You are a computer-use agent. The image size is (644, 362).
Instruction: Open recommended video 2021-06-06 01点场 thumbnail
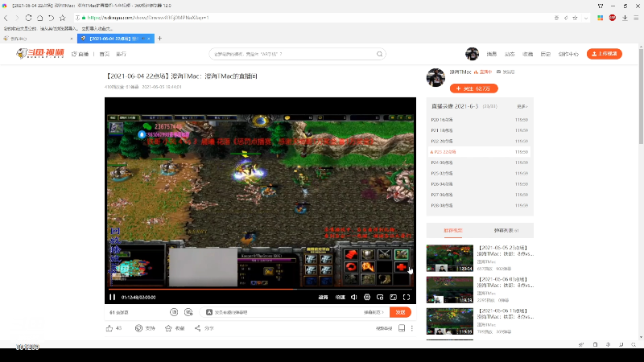(450, 290)
